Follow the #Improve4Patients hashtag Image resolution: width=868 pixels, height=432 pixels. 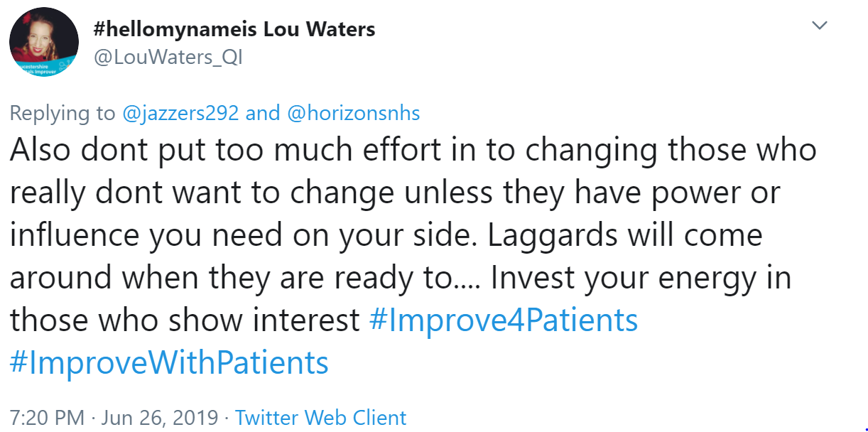pos(504,320)
